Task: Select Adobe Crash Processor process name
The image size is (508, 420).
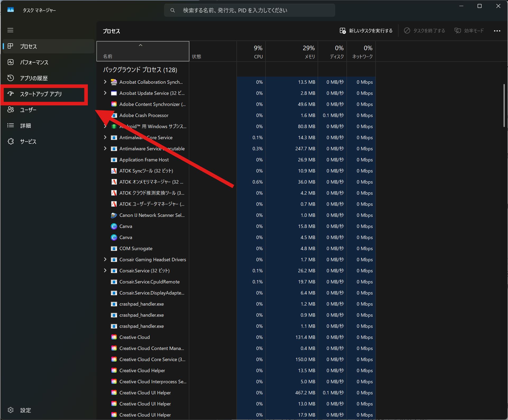Action: click(x=144, y=115)
